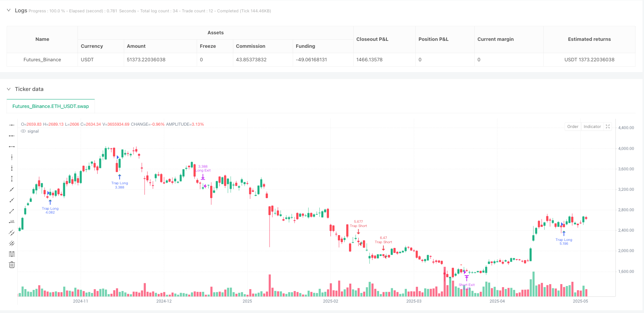Select the vertical ray drawing tool
The width and height of the screenshot is (644, 313).
click(x=12, y=168)
